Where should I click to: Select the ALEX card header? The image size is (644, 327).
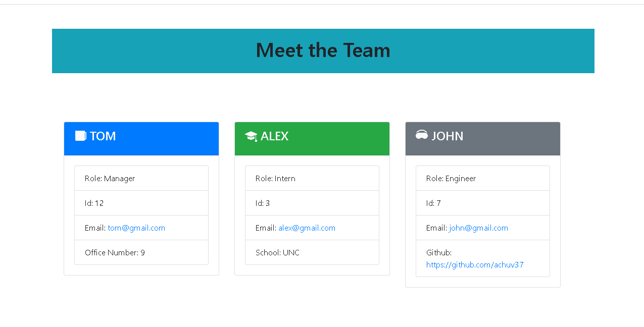tap(312, 138)
